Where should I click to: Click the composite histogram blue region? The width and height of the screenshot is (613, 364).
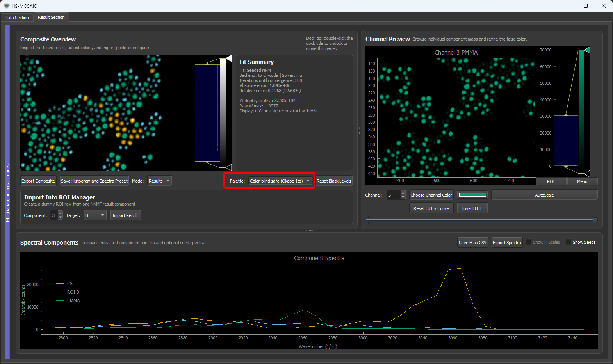tap(207, 113)
